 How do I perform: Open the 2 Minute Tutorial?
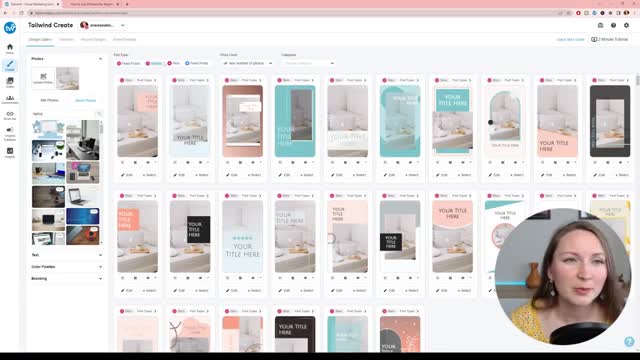(x=609, y=40)
